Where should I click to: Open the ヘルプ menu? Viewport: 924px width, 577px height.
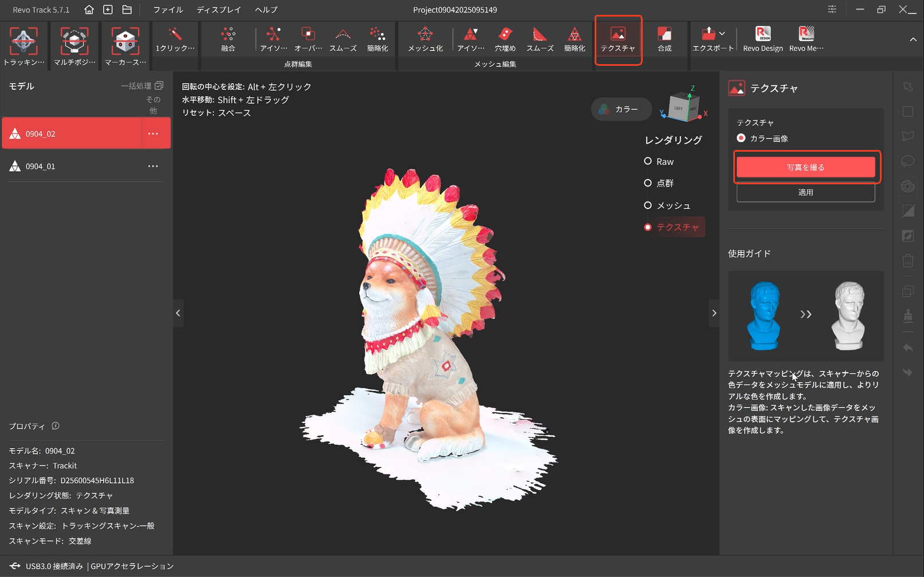coord(266,10)
